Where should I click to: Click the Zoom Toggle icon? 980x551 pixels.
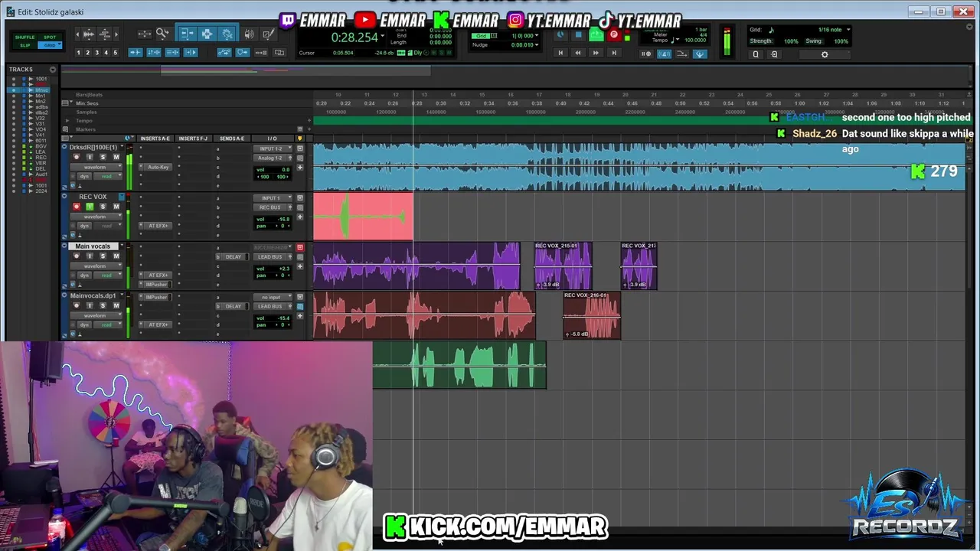tap(144, 34)
